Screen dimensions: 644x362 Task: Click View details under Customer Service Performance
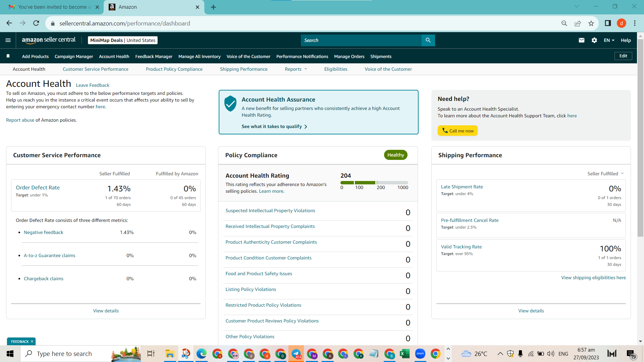coord(106,311)
